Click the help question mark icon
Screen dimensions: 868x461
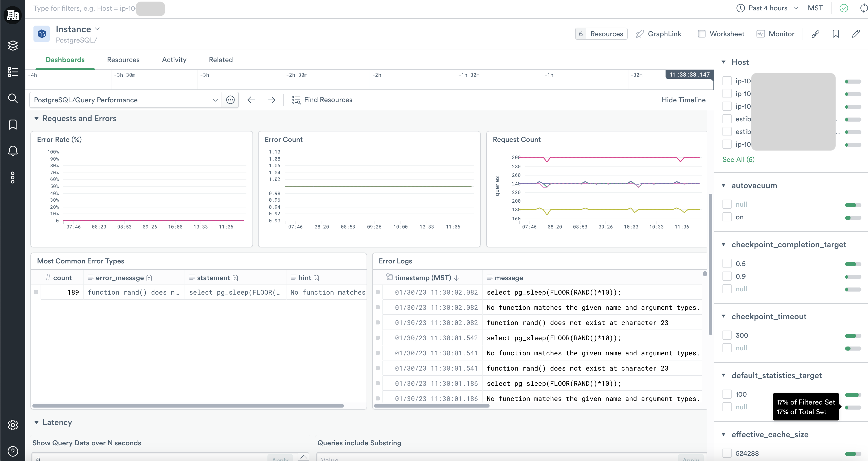[x=13, y=451]
